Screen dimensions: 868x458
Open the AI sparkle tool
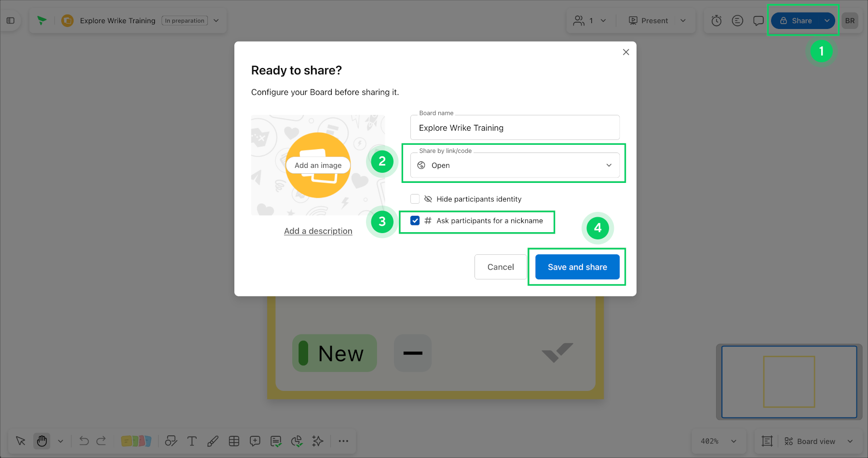[x=317, y=441]
